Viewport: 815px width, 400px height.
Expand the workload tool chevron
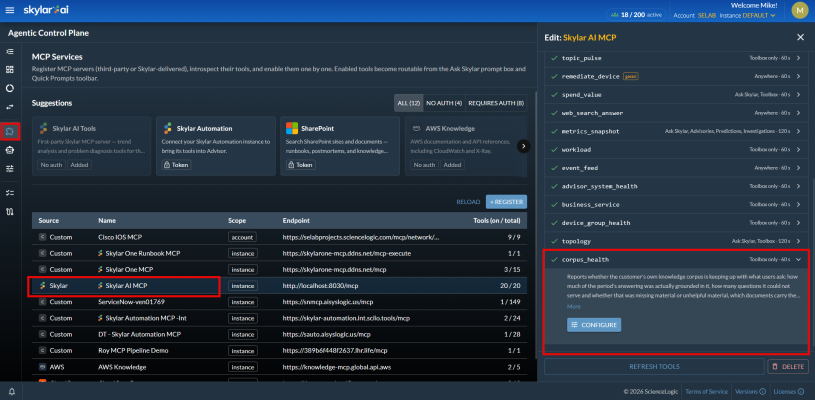click(798, 150)
